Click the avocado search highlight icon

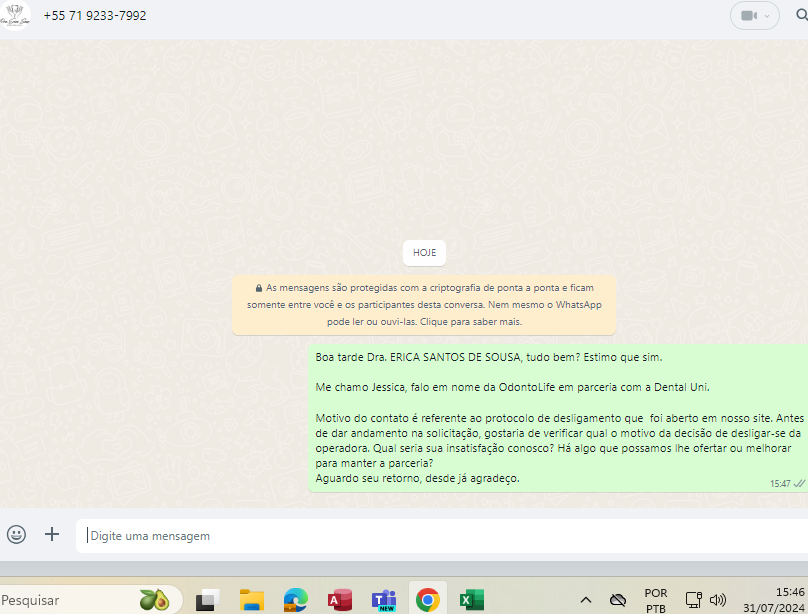(154, 600)
